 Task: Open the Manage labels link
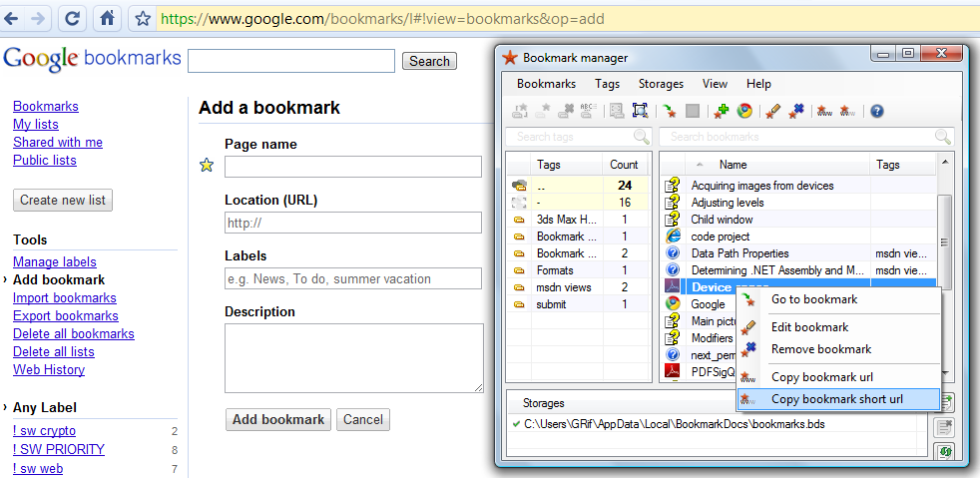pyautogui.click(x=54, y=261)
